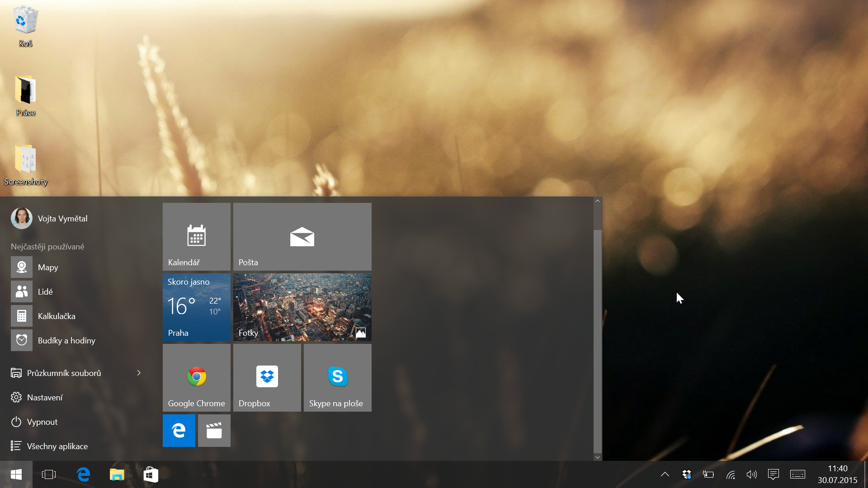The image size is (868, 488).
Task: Launch Google Chrome from tile
Action: (x=196, y=377)
